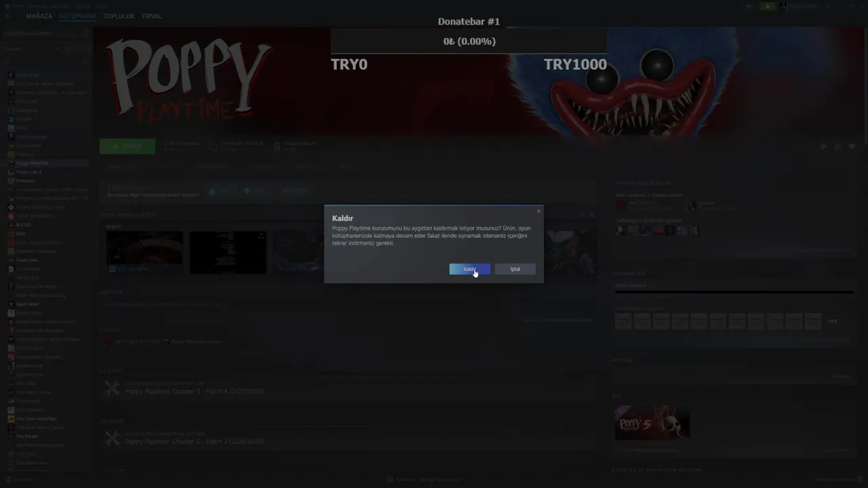Select Prison Life 2 in the library list

click(28, 172)
